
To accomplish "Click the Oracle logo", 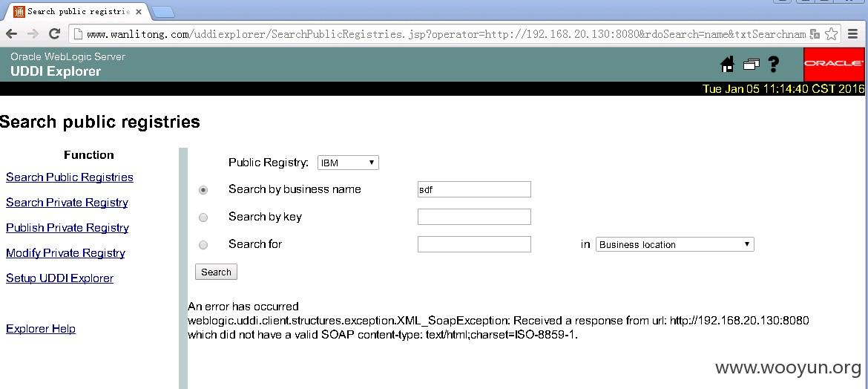I will coord(834,64).
